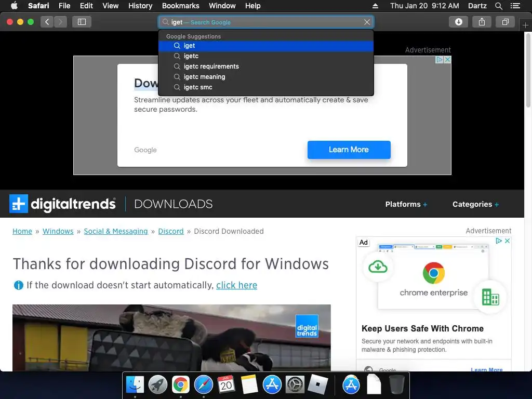This screenshot has height=399, width=532.
Task: Open Notes from the Dock
Action: click(x=249, y=385)
